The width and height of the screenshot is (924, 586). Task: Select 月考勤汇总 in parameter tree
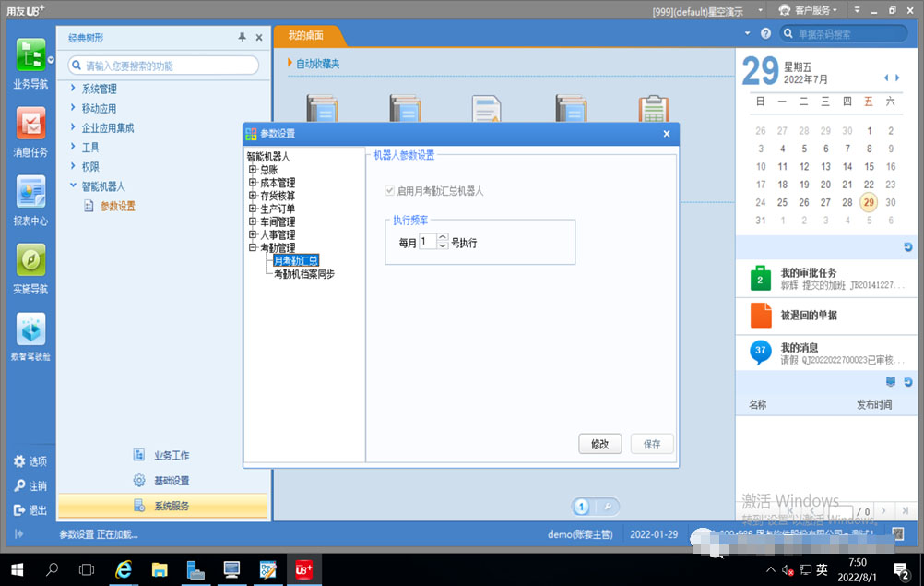click(296, 260)
